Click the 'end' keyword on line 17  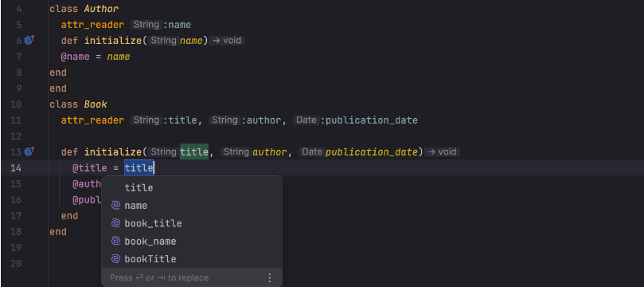coord(69,216)
